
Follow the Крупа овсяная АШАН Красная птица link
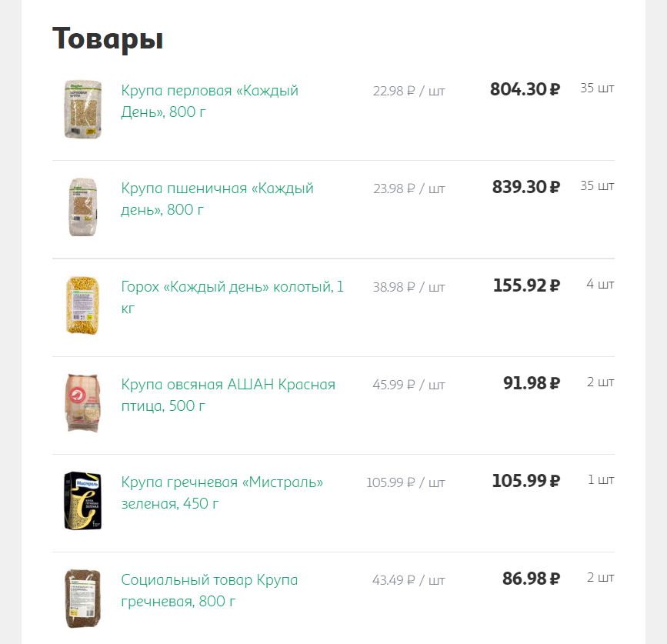(x=228, y=395)
